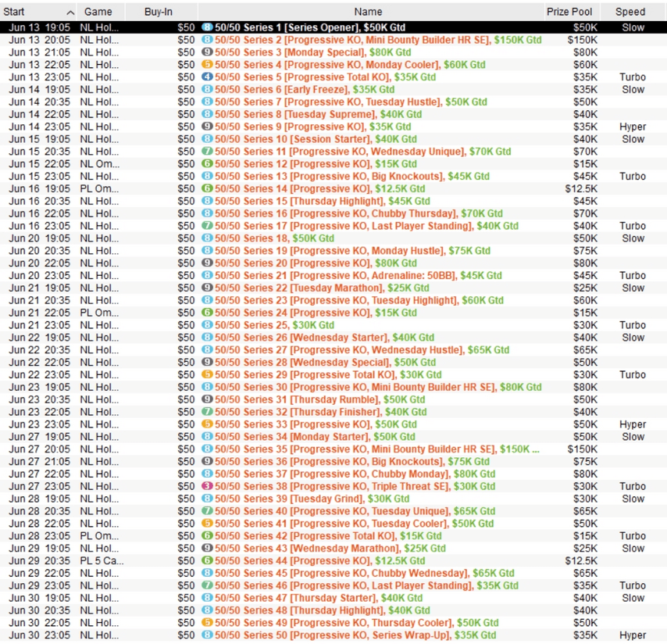667x644 pixels.
Task: Click NL Om... game cell on Jun 15 22:05
Action: (99, 164)
